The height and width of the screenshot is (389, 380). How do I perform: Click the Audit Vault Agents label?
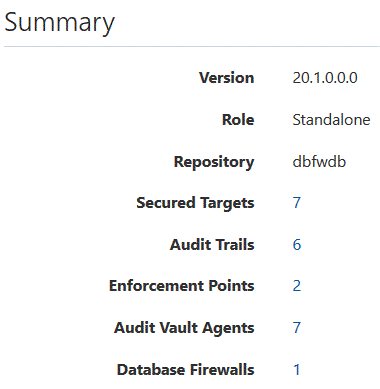click(184, 328)
